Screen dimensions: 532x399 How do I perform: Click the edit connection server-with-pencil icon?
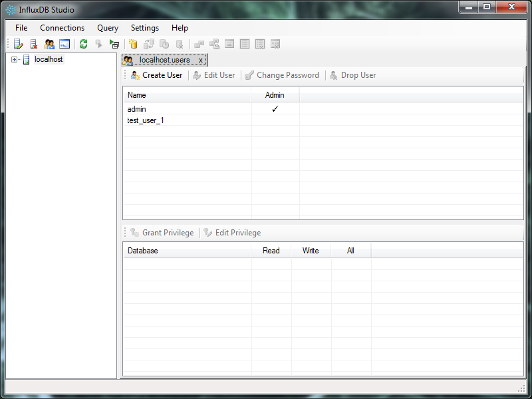(19, 44)
